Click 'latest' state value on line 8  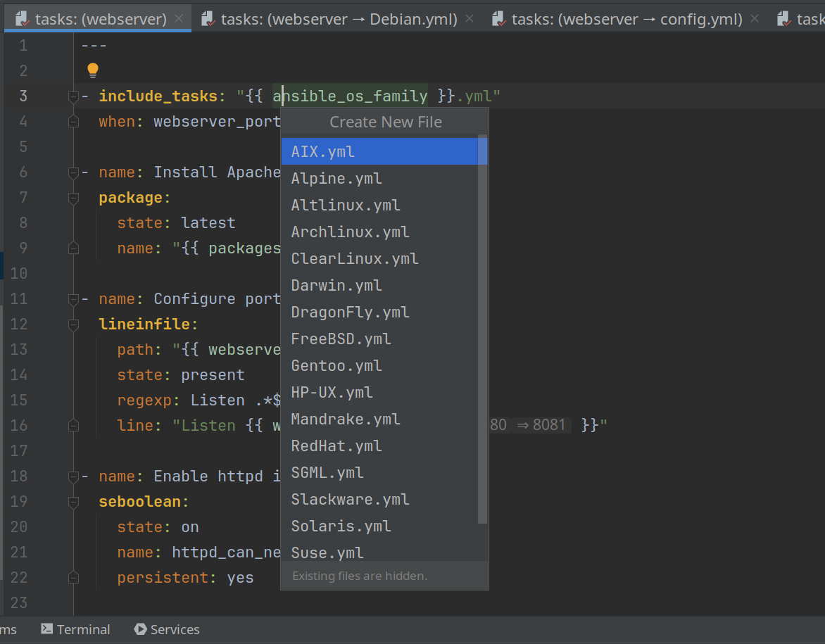click(208, 223)
